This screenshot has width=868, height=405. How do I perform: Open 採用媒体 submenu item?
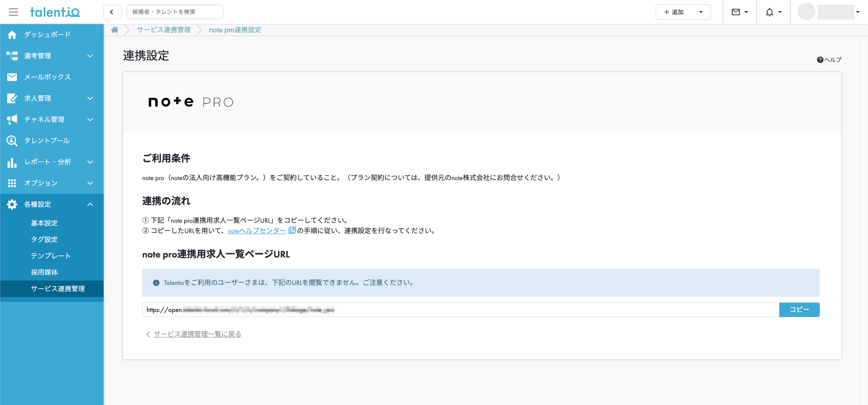[52, 272]
